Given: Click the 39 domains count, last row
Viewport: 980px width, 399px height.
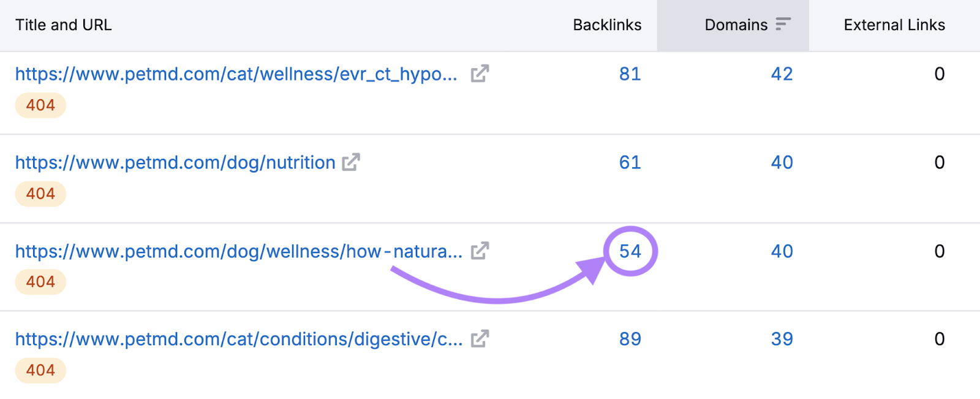Looking at the screenshot, I should [782, 339].
